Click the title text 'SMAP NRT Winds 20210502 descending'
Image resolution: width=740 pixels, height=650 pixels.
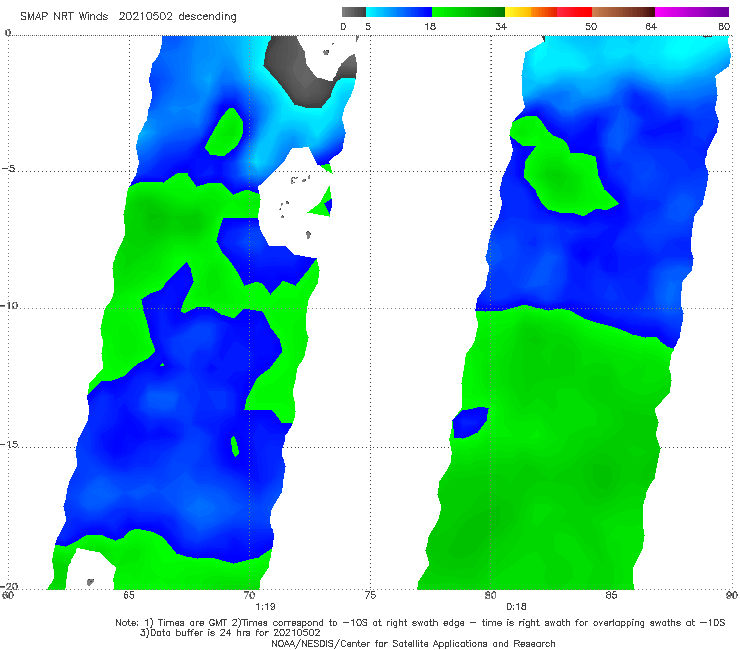(128, 17)
